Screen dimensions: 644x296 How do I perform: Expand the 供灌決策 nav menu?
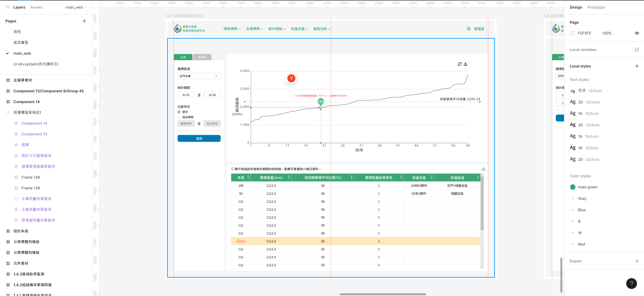pos(299,29)
